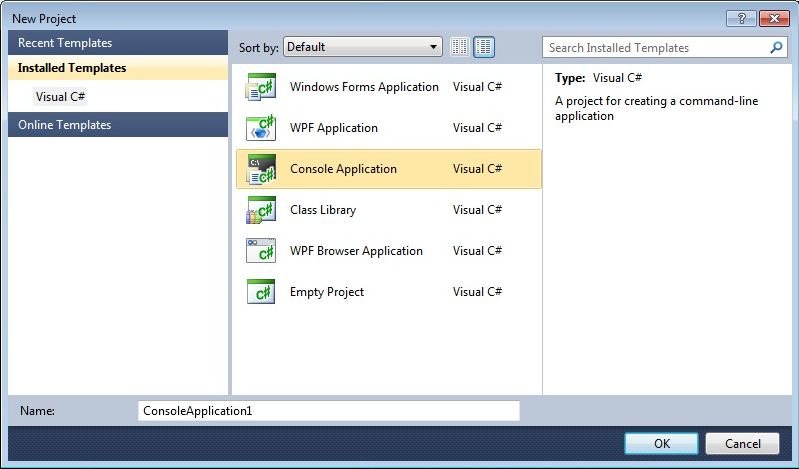Click the WPF Application template icon
799x469 pixels.
(261, 128)
